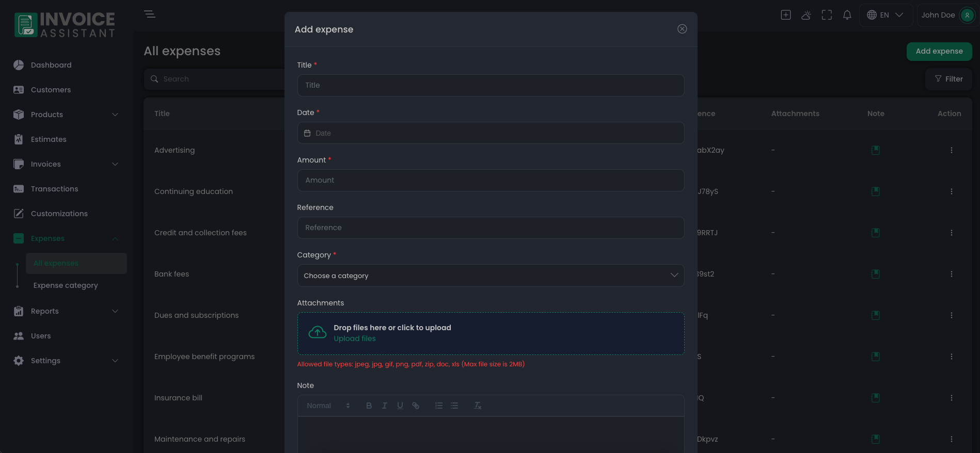The height and width of the screenshot is (453, 980).
Task: Toggle italic formatting in Note editor
Action: tap(384, 406)
